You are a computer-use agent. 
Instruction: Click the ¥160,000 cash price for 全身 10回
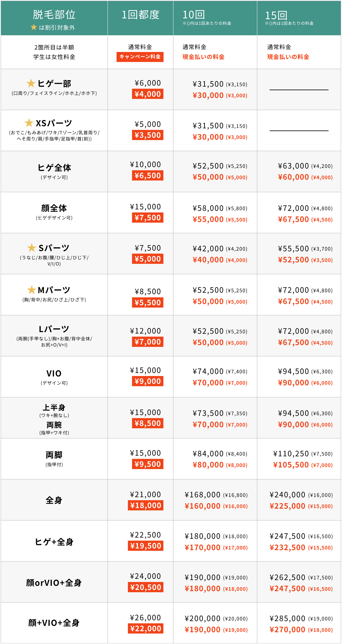click(x=203, y=506)
